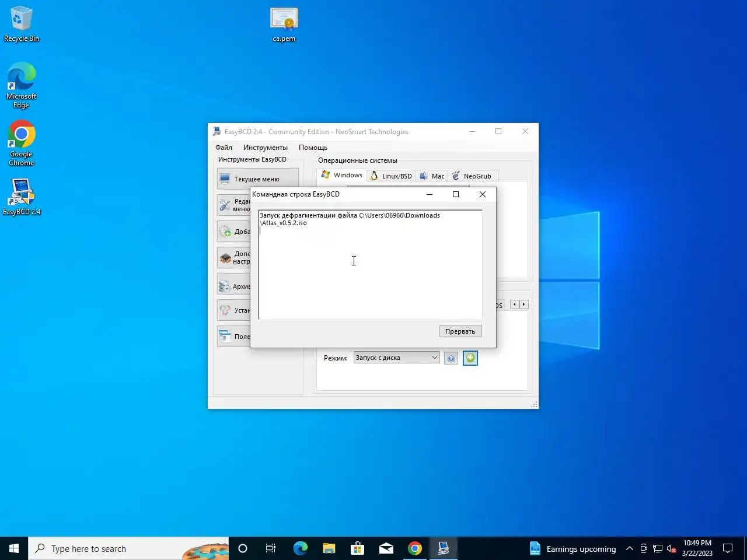Open File Explorer from the taskbar
Screen dimensions: 747x560
pyautogui.click(x=329, y=548)
